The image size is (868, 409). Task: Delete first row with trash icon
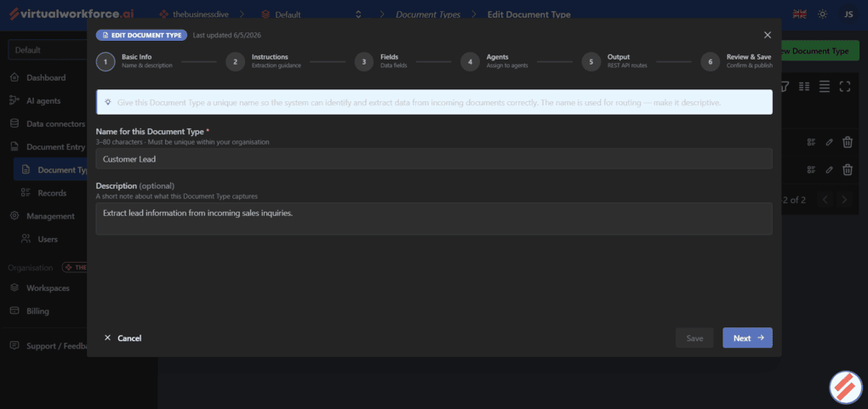point(847,142)
